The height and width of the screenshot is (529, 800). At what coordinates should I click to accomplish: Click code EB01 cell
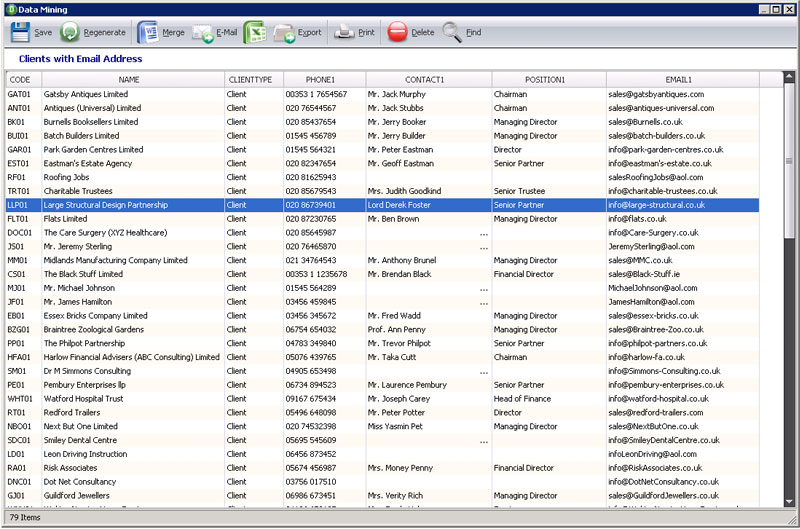16,316
